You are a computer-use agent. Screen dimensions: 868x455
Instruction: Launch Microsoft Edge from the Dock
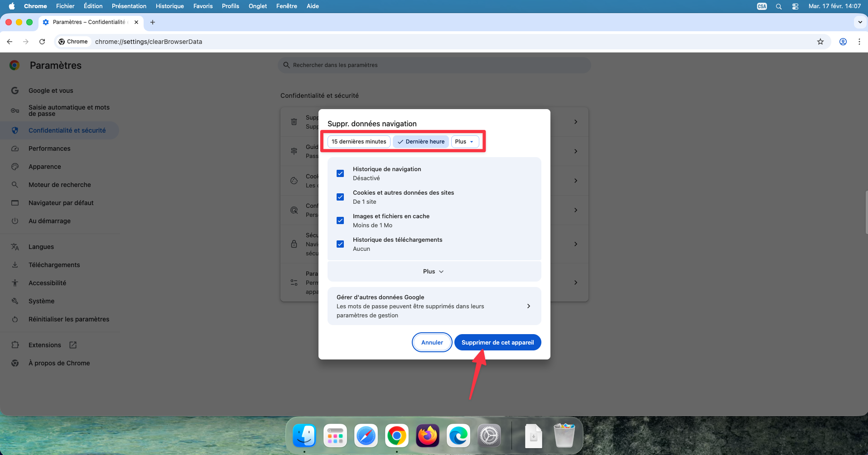tap(458, 436)
